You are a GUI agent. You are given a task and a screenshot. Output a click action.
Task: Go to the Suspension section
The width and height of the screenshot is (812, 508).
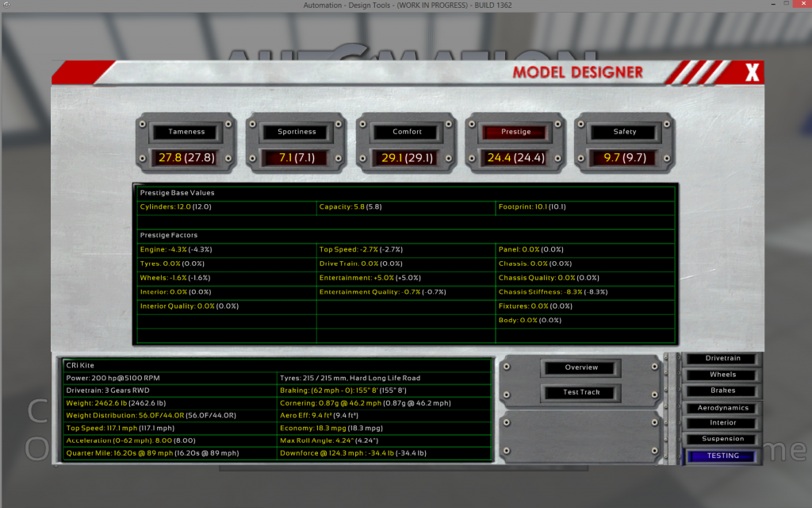pos(722,438)
